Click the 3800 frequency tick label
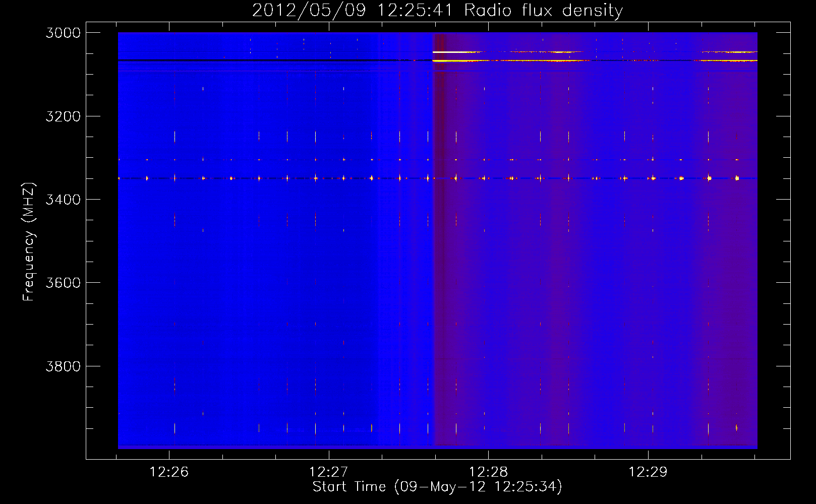This screenshot has height=504, width=816. (x=63, y=366)
